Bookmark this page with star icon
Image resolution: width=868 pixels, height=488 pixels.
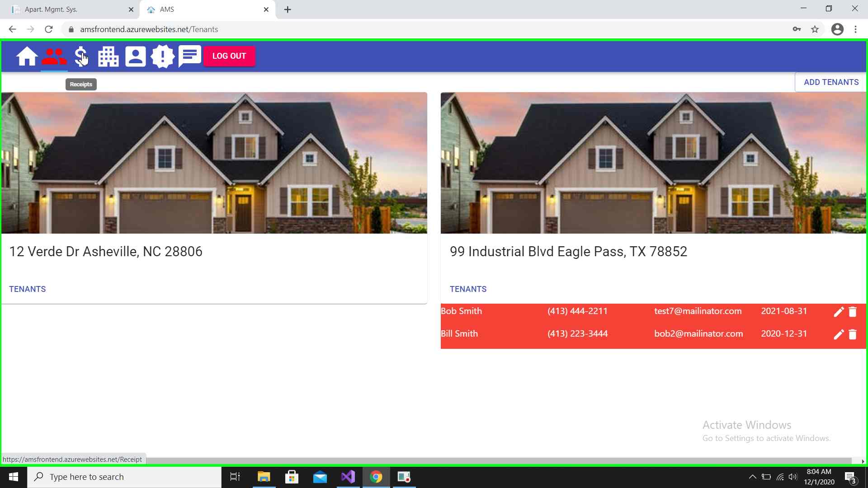pyautogui.click(x=815, y=29)
